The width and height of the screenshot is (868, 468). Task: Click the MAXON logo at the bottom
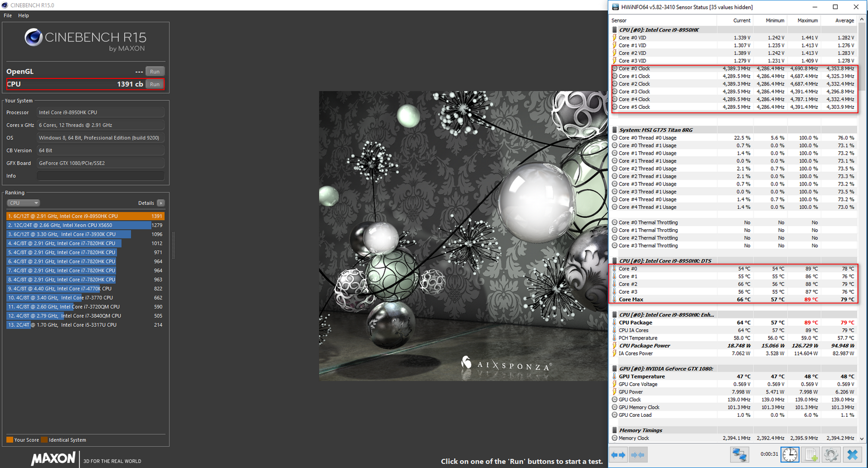point(53,459)
